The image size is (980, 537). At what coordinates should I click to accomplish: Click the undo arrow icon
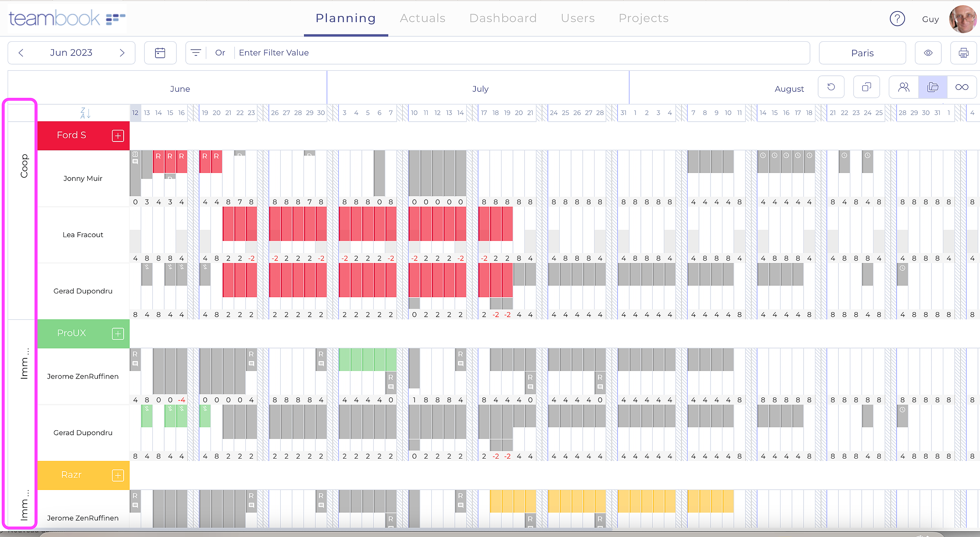click(831, 87)
